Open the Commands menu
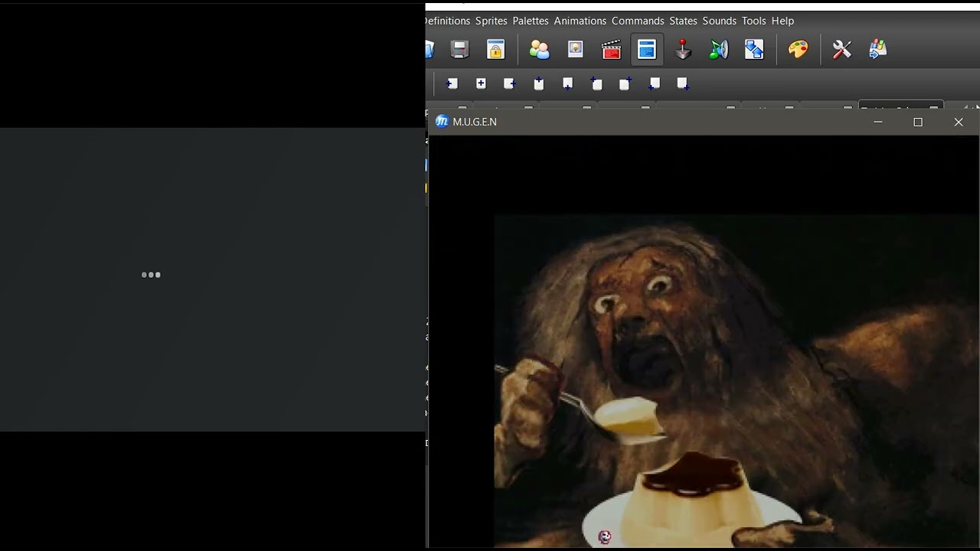This screenshot has height=551, width=980. pos(638,21)
